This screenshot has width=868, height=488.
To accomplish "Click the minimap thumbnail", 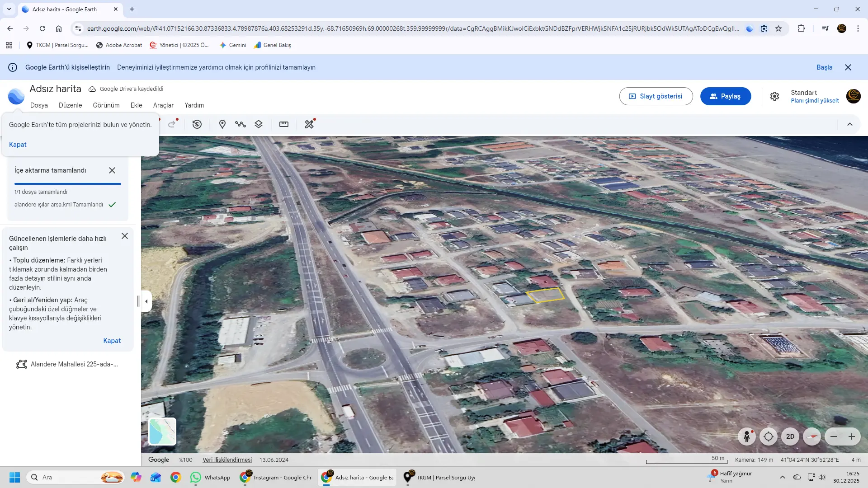I will point(162,432).
